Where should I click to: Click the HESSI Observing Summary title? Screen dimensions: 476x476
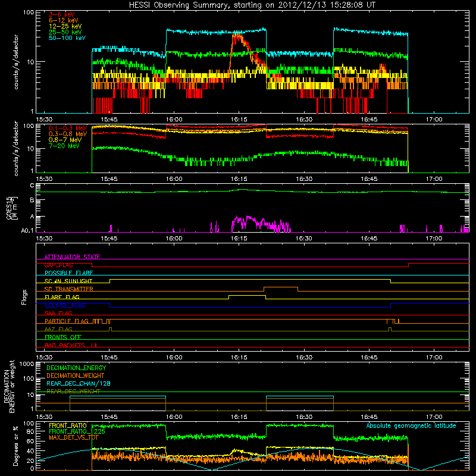click(252, 5)
